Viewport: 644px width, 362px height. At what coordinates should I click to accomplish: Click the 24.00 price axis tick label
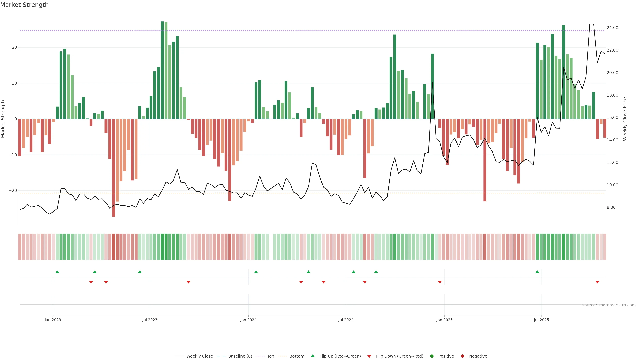pyautogui.click(x=612, y=28)
